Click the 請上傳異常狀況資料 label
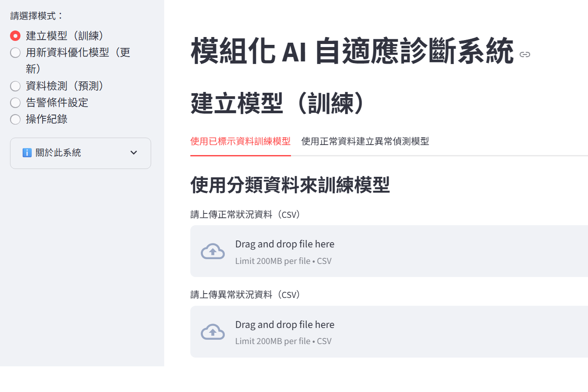The width and height of the screenshot is (588, 392). click(245, 295)
